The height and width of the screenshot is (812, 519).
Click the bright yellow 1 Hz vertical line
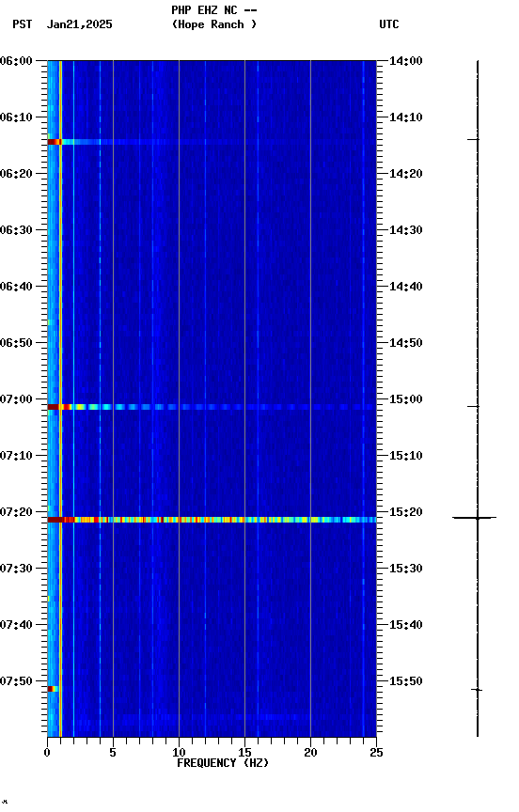click(60, 398)
